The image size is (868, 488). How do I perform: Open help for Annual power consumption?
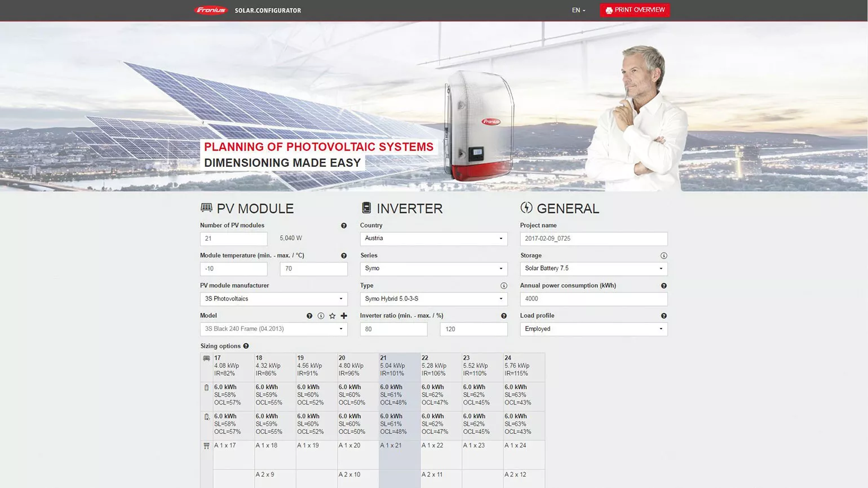pos(664,286)
